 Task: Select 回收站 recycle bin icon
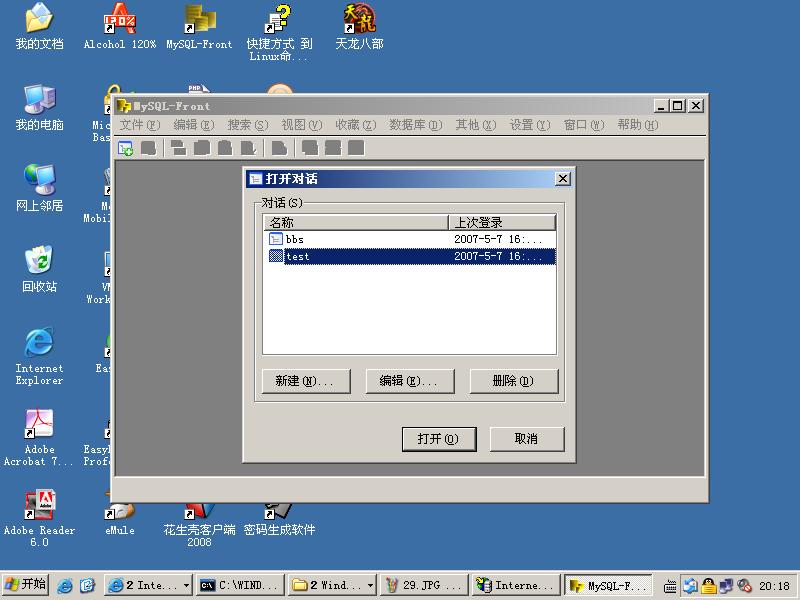(39, 269)
